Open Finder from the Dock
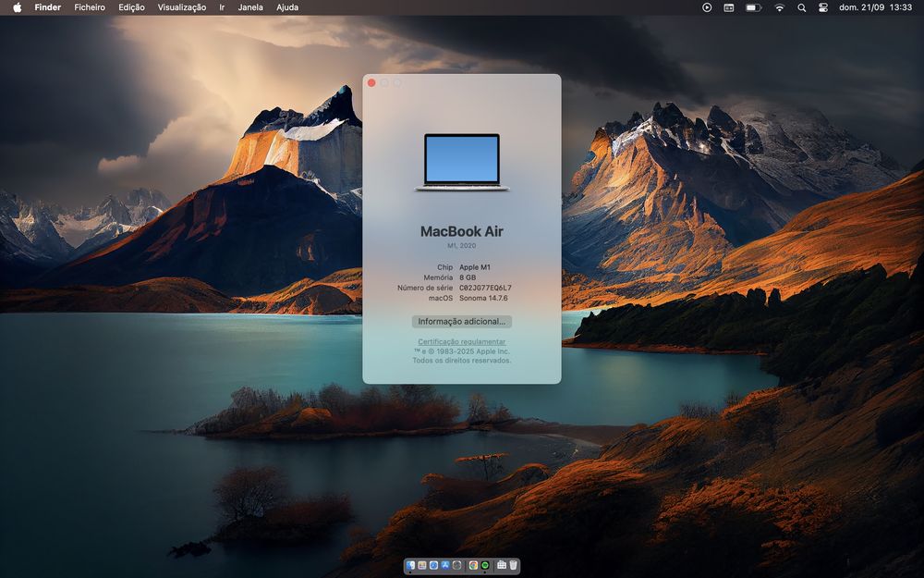 pos(411,565)
